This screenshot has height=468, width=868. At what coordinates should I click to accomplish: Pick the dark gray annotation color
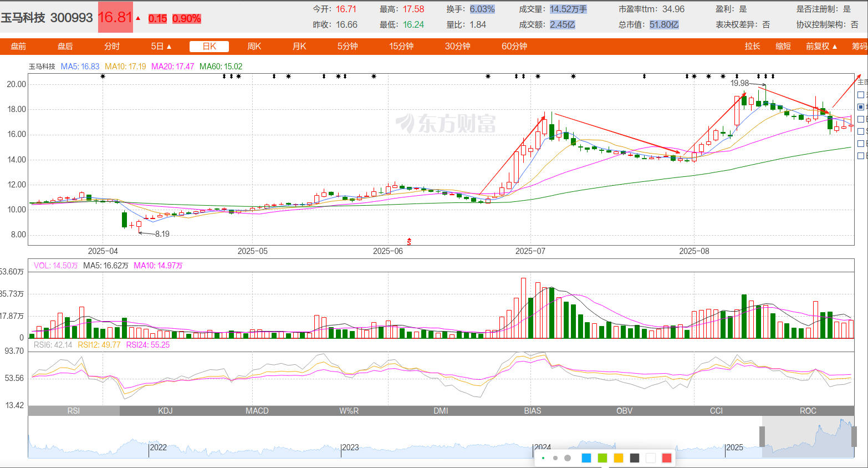click(635, 458)
